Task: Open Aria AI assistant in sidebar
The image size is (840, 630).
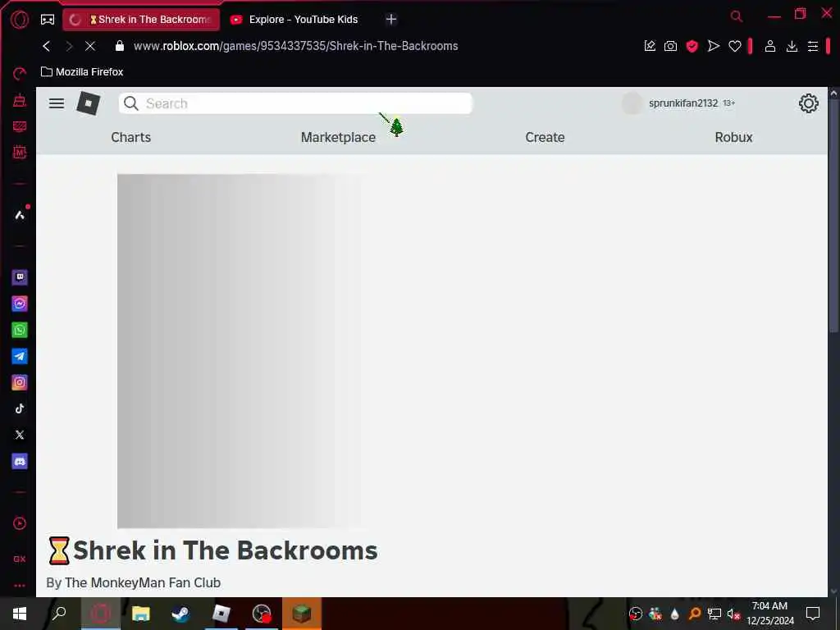Action: click(20, 215)
